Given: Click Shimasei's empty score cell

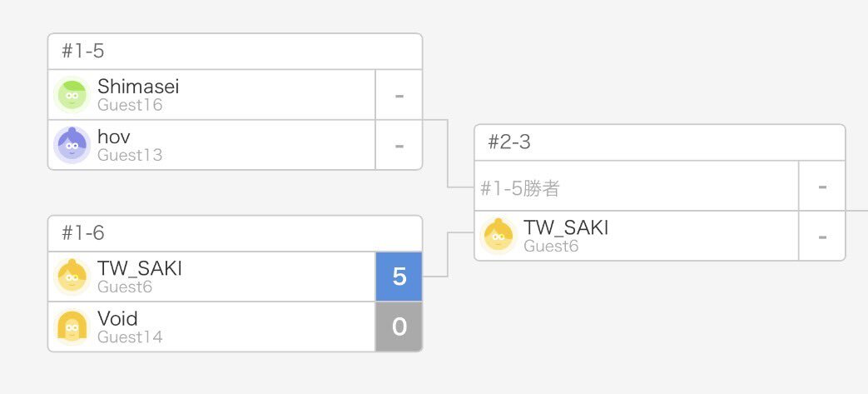Looking at the screenshot, I should click(399, 95).
